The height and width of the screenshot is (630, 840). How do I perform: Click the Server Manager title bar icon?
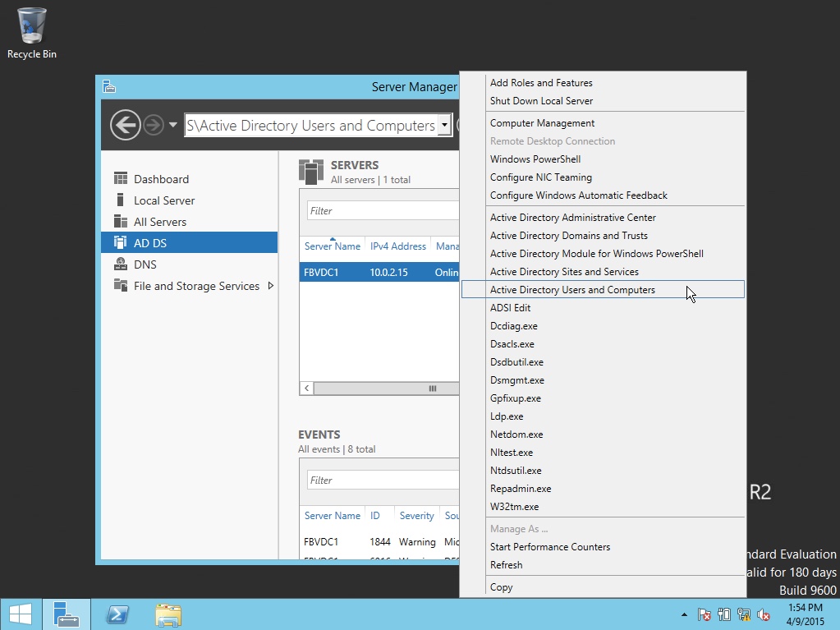[109, 86]
